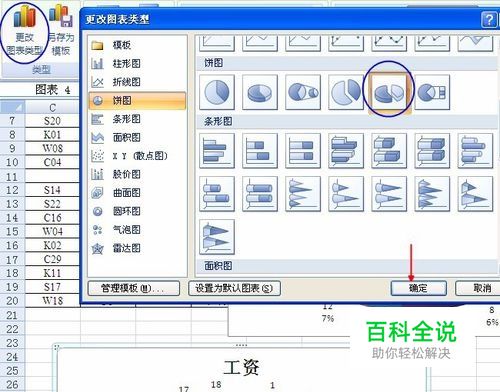Click the 设置为默认图表(S) button
Image resolution: width=500 pixels, height=392 pixels.
pos(234,288)
